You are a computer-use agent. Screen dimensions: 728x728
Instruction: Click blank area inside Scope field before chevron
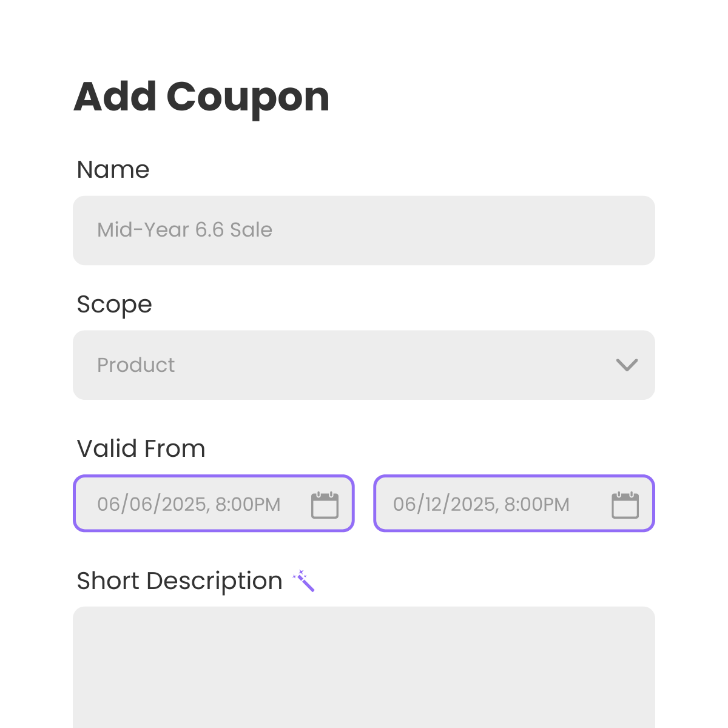click(394, 365)
